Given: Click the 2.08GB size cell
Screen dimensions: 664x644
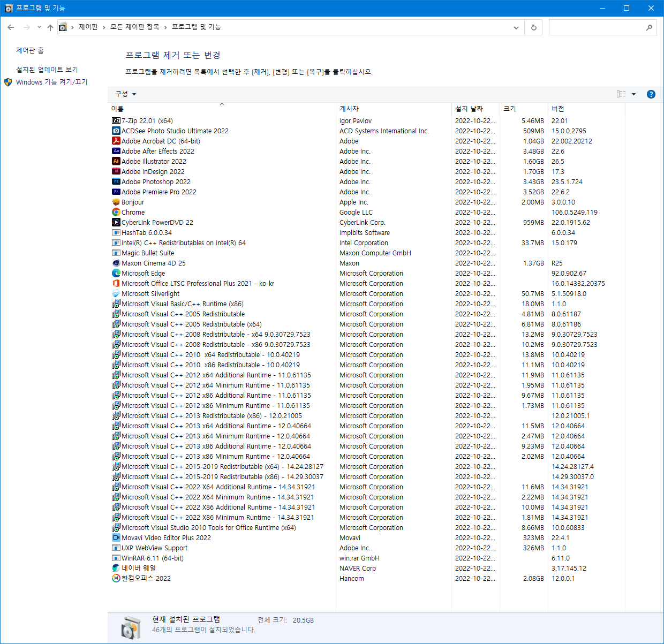Looking at the screenshot, I should (533, 579).
